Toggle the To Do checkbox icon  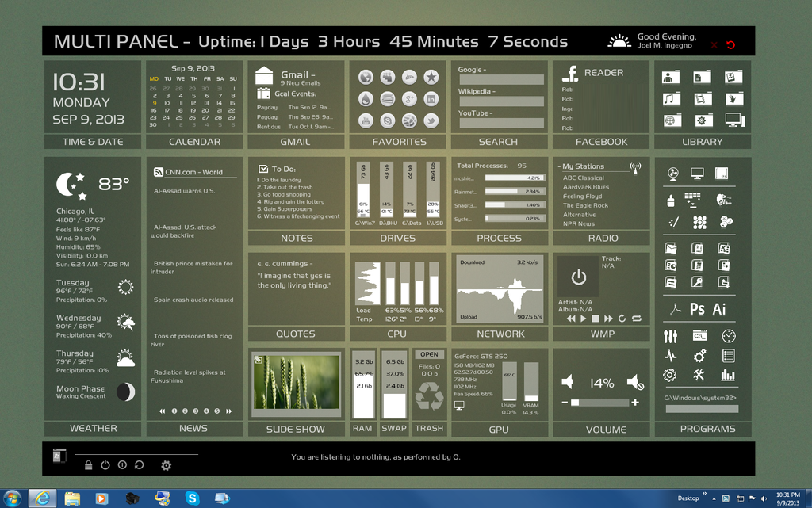coord(263,169)
